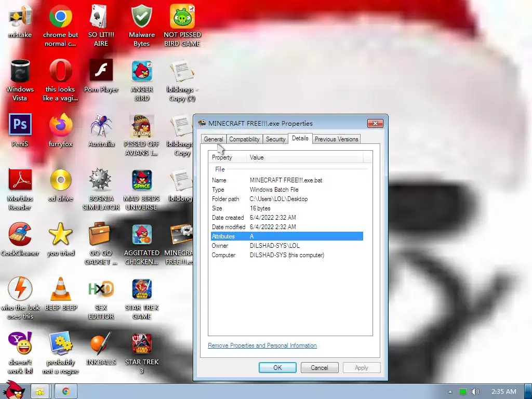Image resolution: width=532 pixels, height=399 pixels.
Task: Click the Details tab
Action: coord(300,138)
